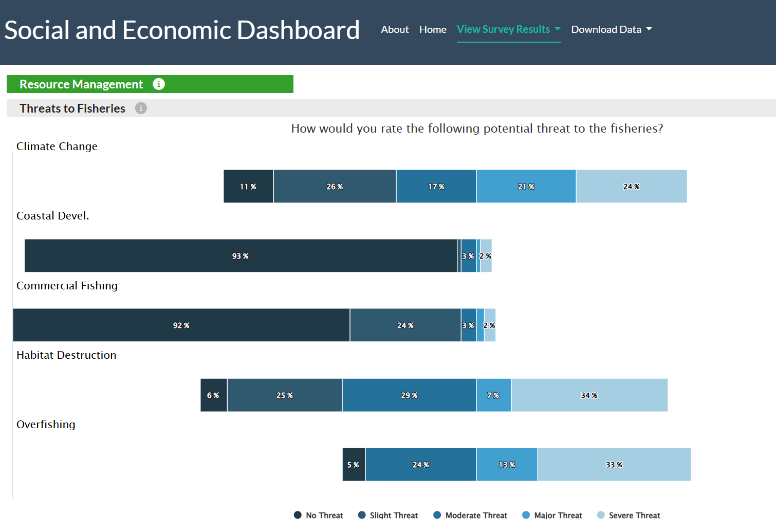Open the Download Data dropdown menu
The width and height of the screenshot is (776, 532).
click(x=612, y=29)
